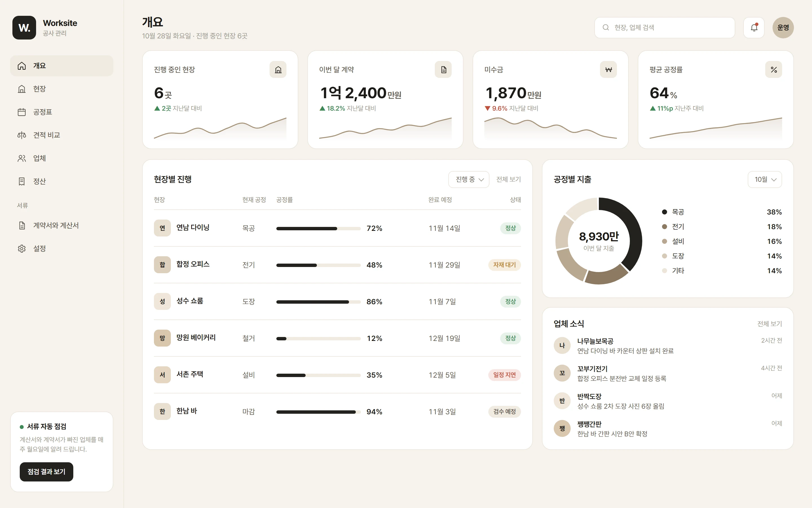
Task: Click the 자재 대기 status badge
Action: point(504,265)
